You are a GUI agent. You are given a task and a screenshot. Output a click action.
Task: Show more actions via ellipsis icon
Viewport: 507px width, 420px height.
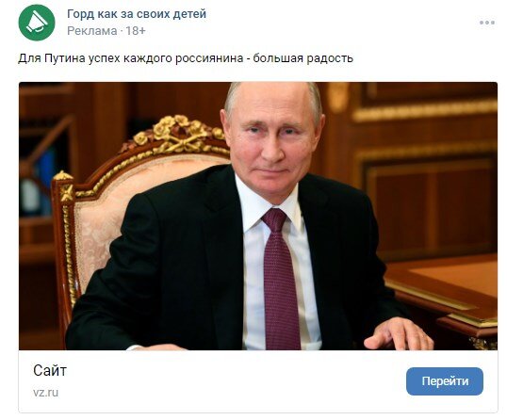(x=487, y=23)
